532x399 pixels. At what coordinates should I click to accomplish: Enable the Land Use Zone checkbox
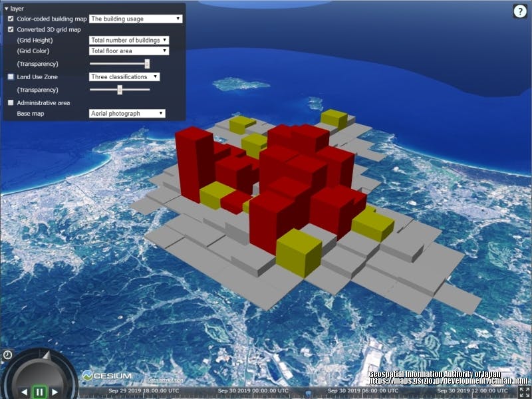point(11,76)
